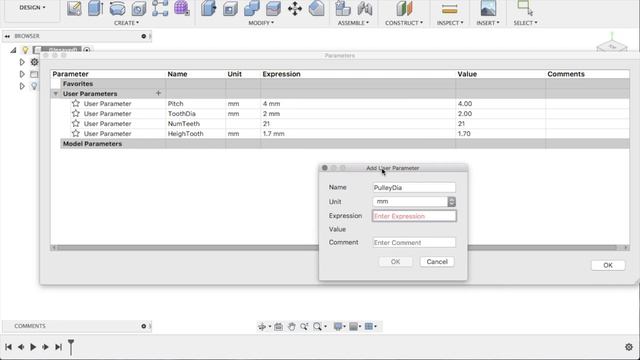This screenshot has width=640, height=360.
Task: Click the Combine bodies icon in Modify
Action: [x=251, y=8]
